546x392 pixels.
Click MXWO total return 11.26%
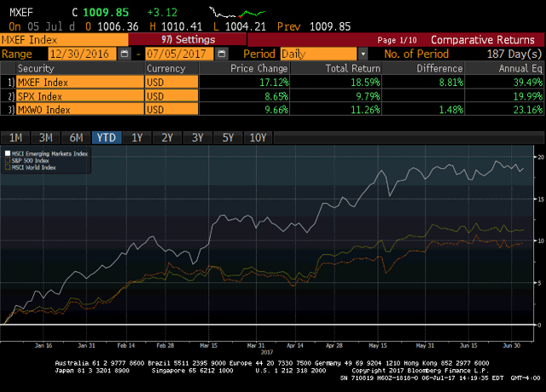pyautogui.click(x=365, y=110)
